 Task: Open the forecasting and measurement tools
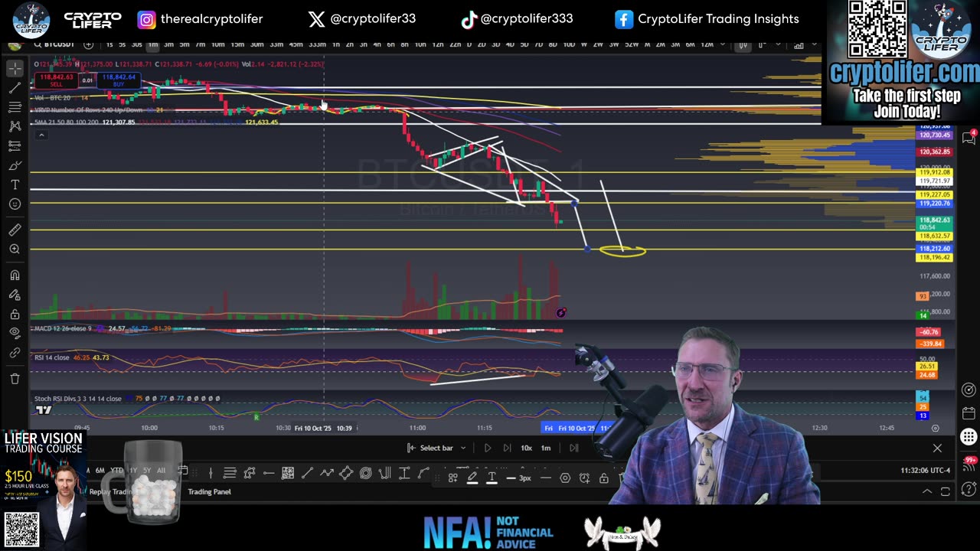click(15, 145)
